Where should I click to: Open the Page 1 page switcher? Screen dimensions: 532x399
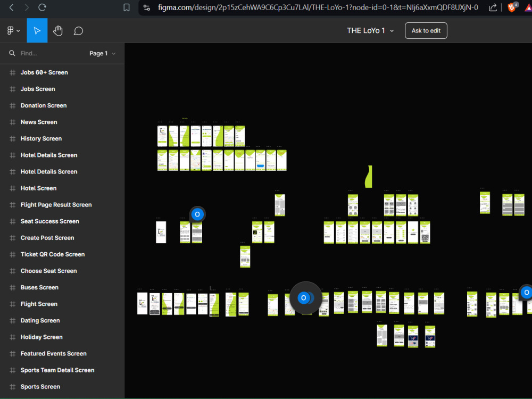(x=103, y=53)
